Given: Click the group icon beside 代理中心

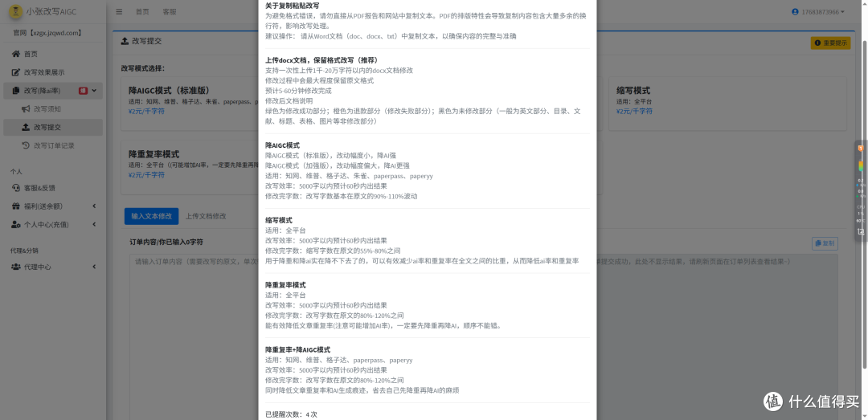Looking at the screenshot, I should coord(15,267).
